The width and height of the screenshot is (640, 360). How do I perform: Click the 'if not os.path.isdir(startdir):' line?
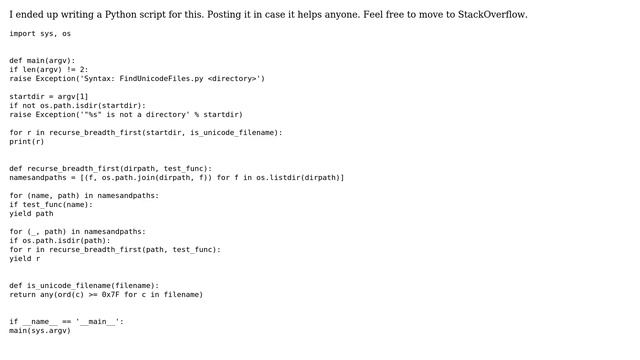tap(77, 106)
